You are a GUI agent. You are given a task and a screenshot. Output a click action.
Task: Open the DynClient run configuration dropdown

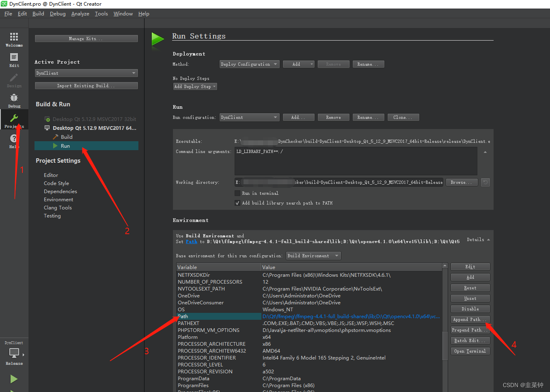coord(249,117)
